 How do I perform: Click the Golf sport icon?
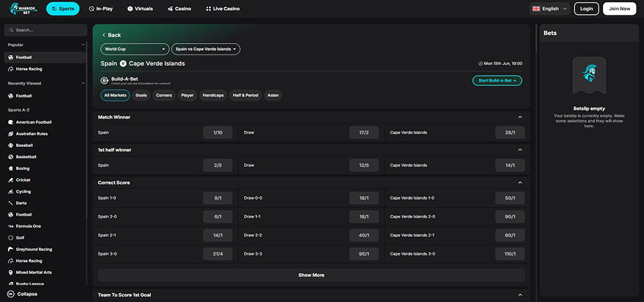click(11, 238)
